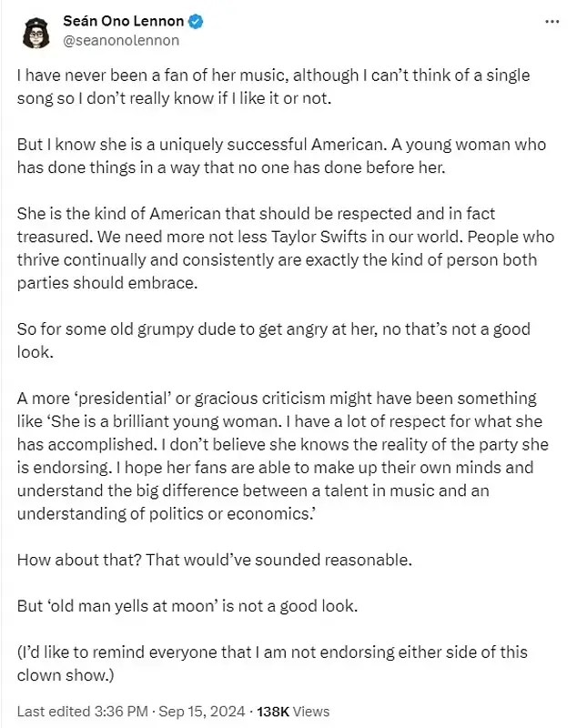View edit history via 'Last edited'
The width and height of the screenshot is (577, 728).
point(54,712)
